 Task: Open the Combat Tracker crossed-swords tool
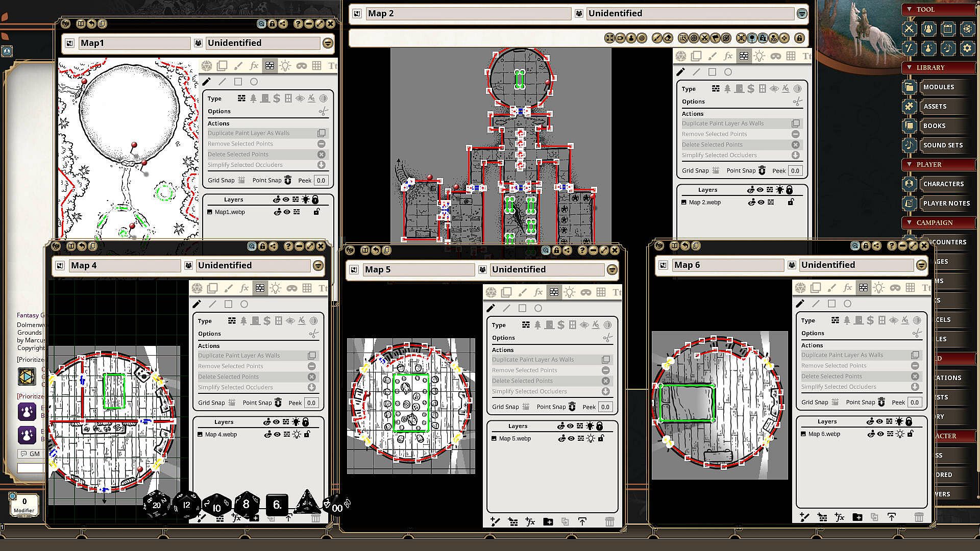tap(909, 29)
